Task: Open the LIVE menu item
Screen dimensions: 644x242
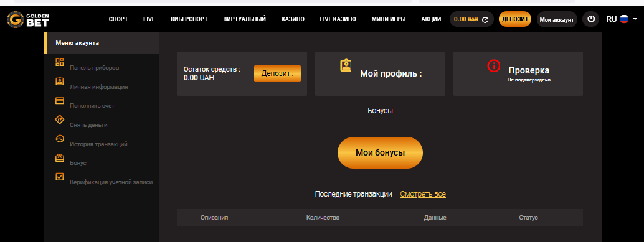Action: click(149, 19)
